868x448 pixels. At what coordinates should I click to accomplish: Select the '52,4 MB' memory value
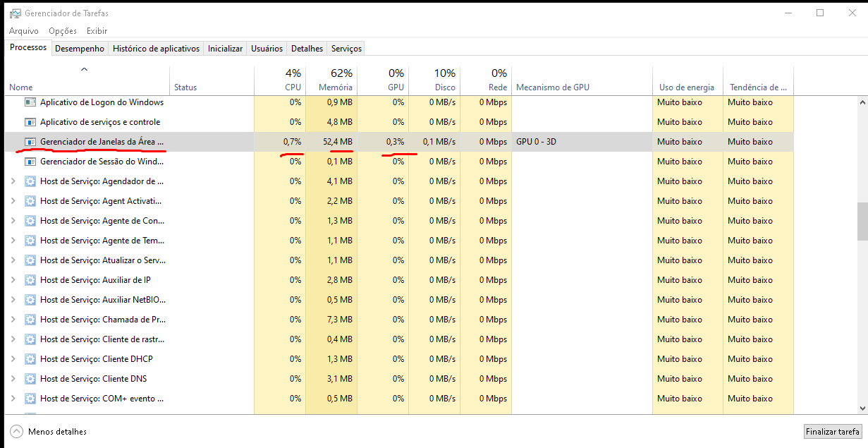click(x=338, y=142)
